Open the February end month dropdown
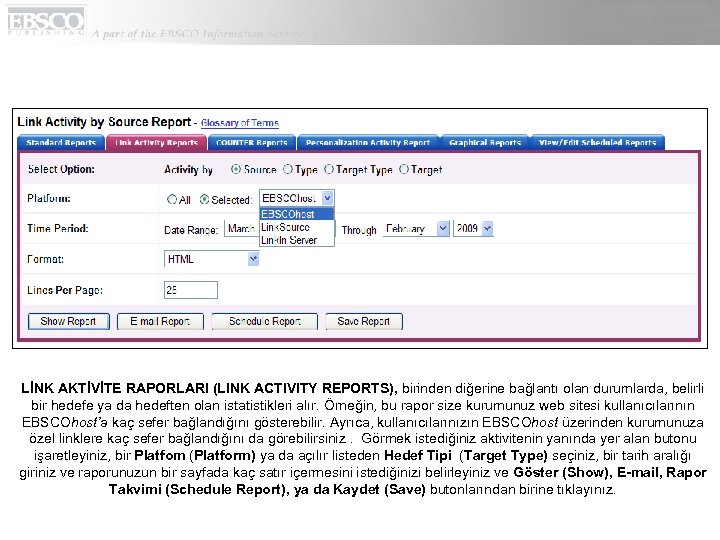Screen dimensions: 720x540 (x=416, y=228)
